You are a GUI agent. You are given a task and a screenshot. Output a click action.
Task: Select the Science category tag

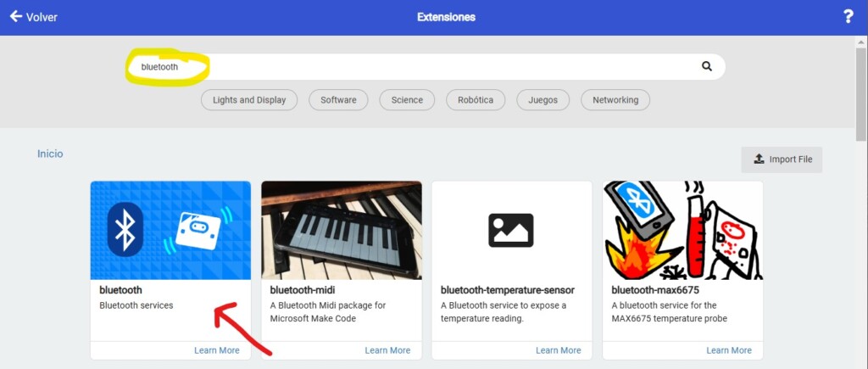pyautogui.click(x=407, y=100)
